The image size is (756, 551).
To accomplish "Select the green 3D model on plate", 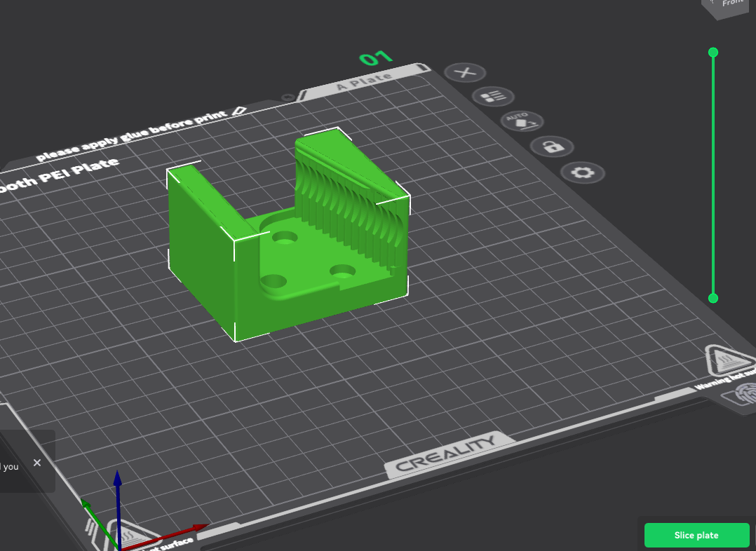I will click(203, 252).
